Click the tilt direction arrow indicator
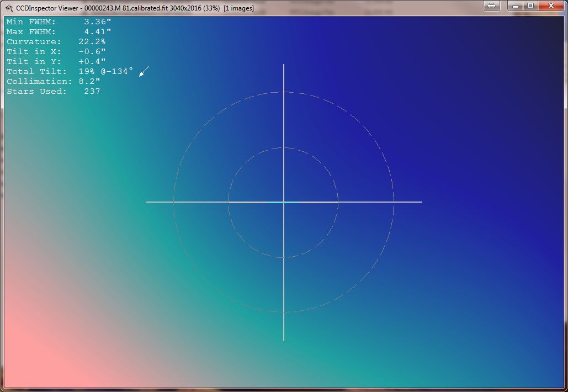Viewport: 568px width, 392px height. coord(144,71)
